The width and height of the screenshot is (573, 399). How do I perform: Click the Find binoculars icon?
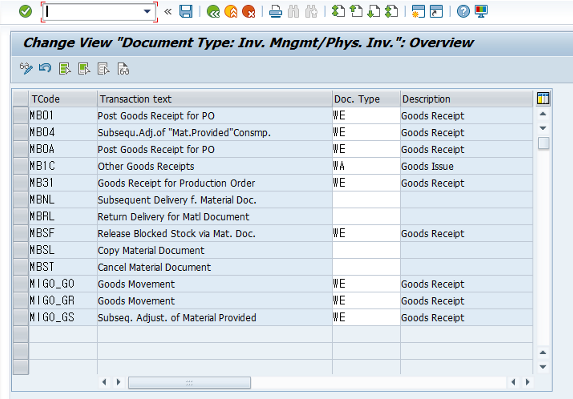(293, 12)
